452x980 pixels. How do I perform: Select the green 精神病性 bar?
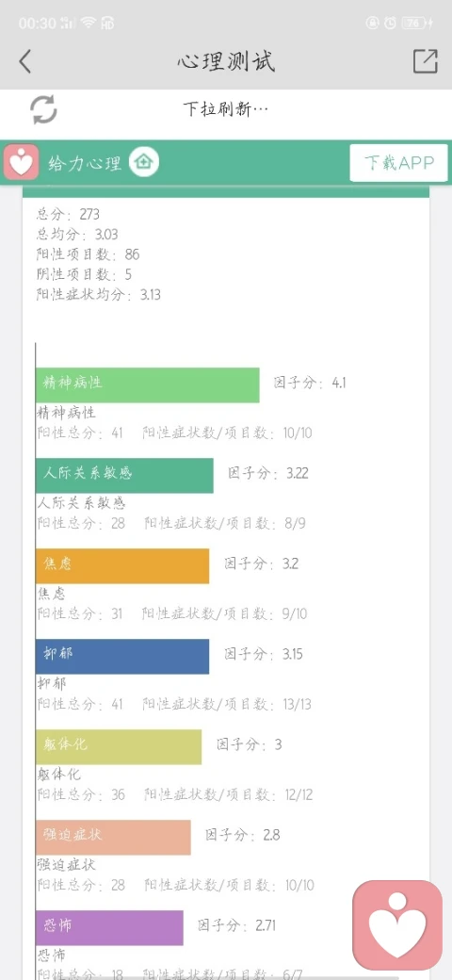[x=147, y=385]
